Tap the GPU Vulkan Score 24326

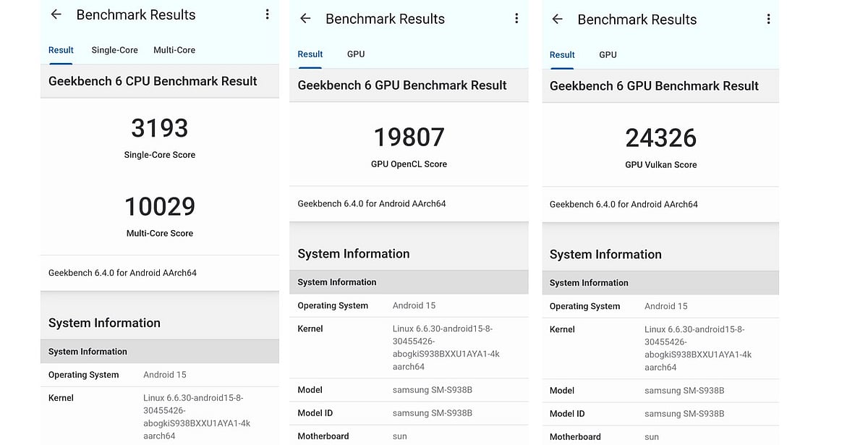point(660,138)
